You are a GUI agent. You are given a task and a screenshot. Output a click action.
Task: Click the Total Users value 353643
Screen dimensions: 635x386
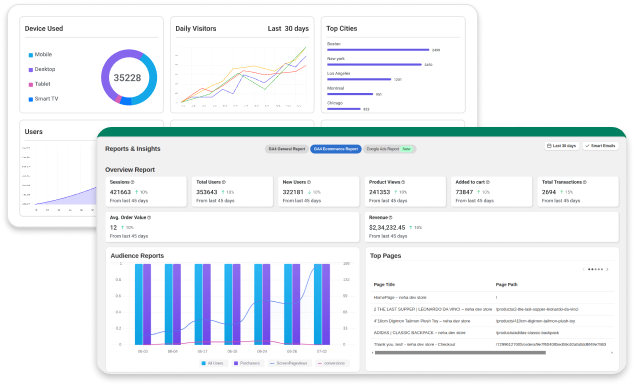(207, 192)
